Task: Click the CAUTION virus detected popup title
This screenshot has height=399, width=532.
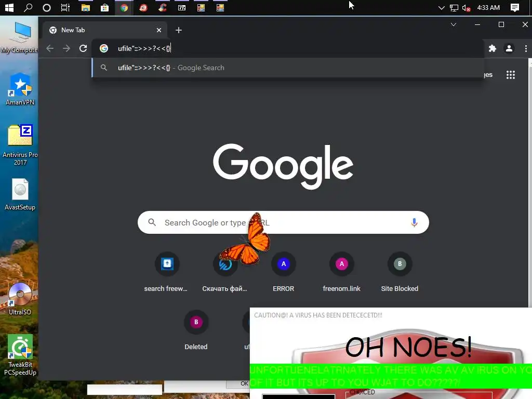Action: click(318, 315)
